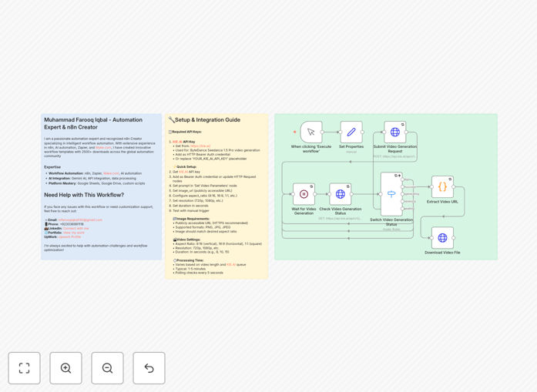Select Check Video Generation Status globe node
The width and height of the screenshot is (537, 392).
(x=340, y=194)
